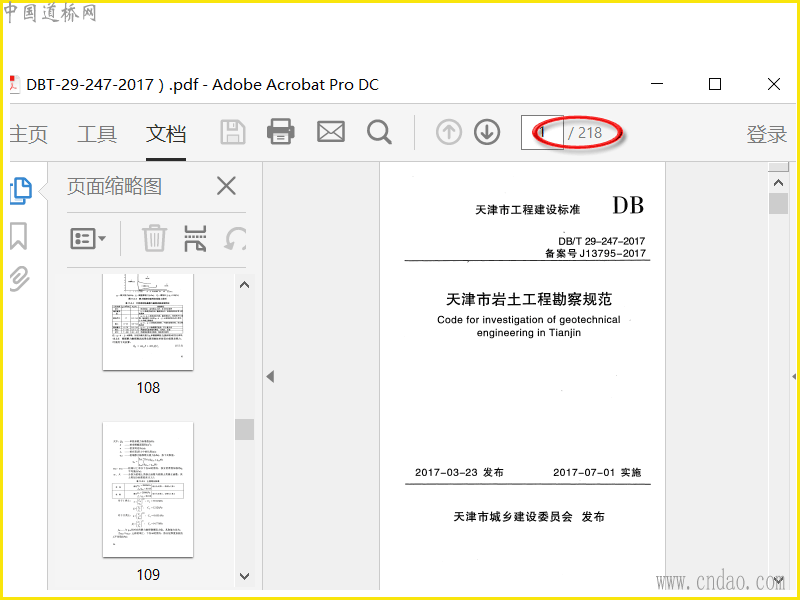
Task: Go to previous page up arrow
Action: [x=449, y=133]
